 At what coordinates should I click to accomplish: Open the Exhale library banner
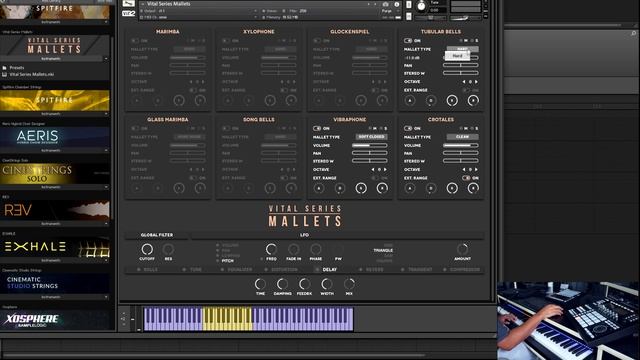pos(54,247)
